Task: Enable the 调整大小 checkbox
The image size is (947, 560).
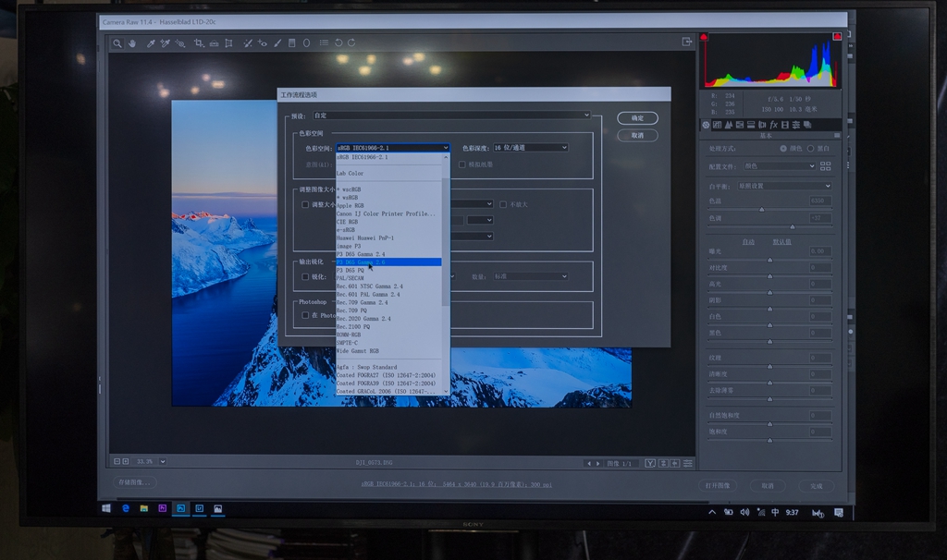Action: point(305,204)
